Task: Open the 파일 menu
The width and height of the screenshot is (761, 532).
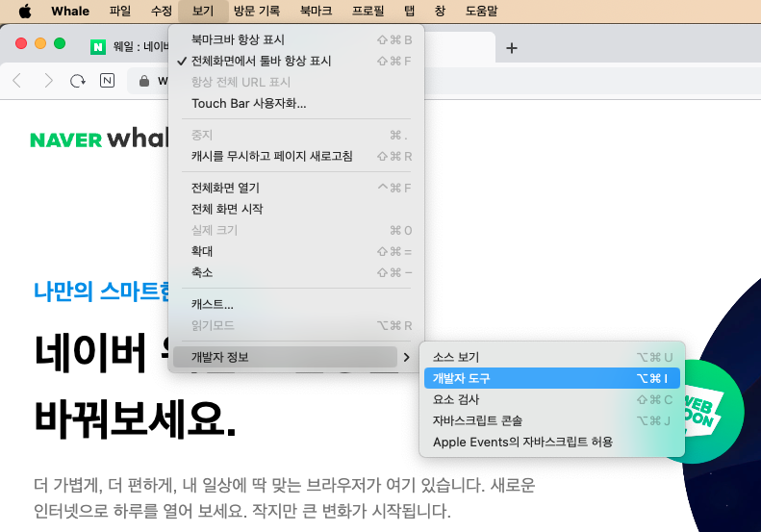Action: click(x=120, y=11)
